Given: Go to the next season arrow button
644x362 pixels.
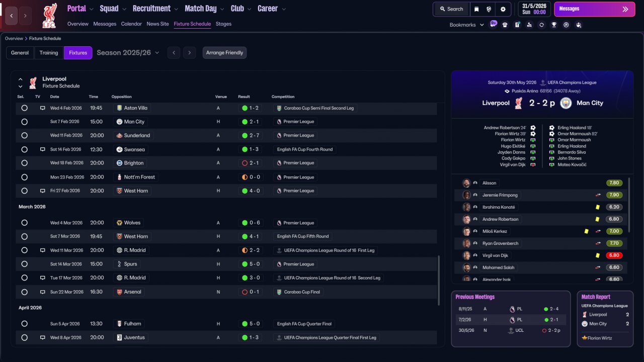Looking at the screenshot, I should point(189,53).
